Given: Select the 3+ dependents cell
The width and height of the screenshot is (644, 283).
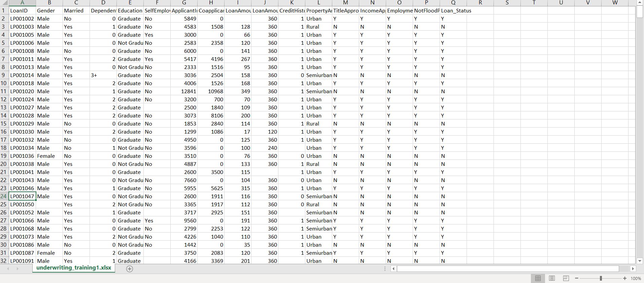Looking at the screenshot, I should tap(103, 75).
